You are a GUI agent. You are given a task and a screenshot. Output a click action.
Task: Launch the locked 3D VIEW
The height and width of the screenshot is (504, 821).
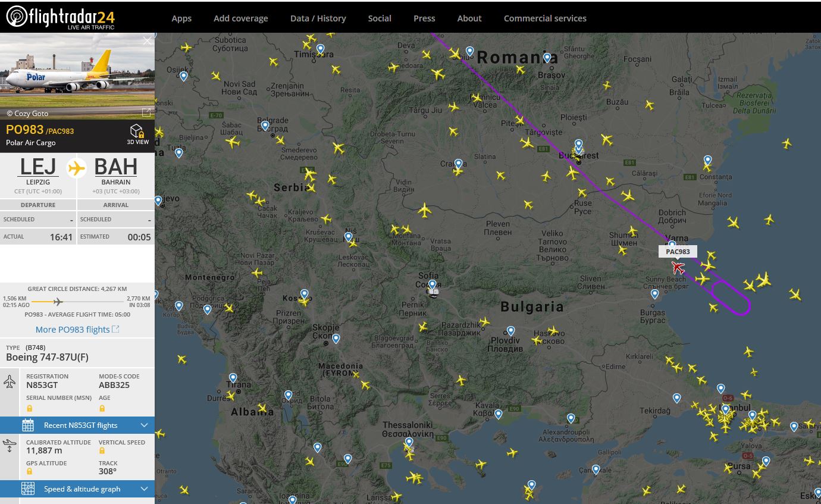(x=137, y=134)
